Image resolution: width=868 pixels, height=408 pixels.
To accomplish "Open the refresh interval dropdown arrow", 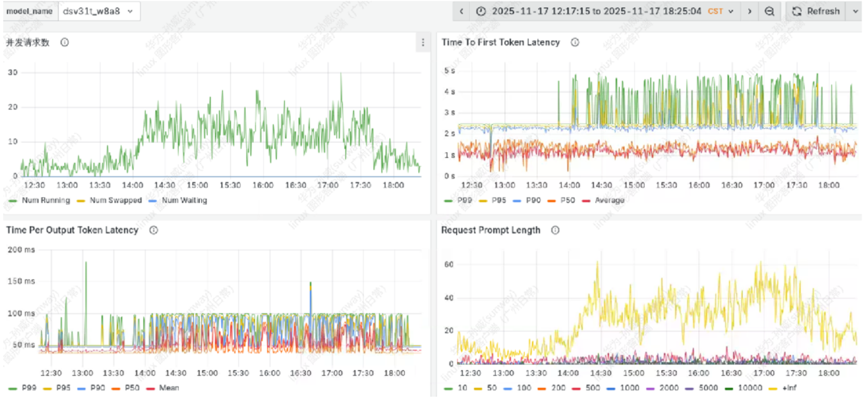I will (x=855, y=11).
